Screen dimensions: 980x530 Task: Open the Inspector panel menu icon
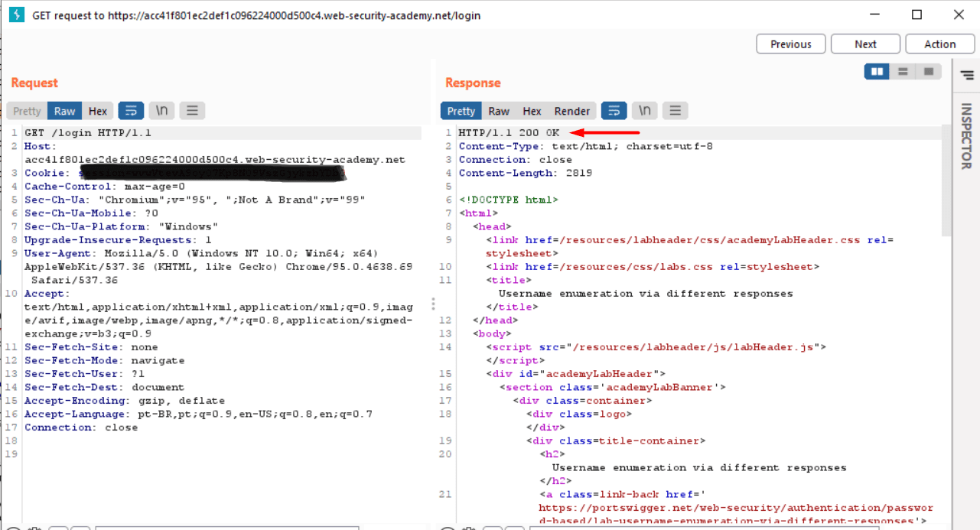click(966, 75)
